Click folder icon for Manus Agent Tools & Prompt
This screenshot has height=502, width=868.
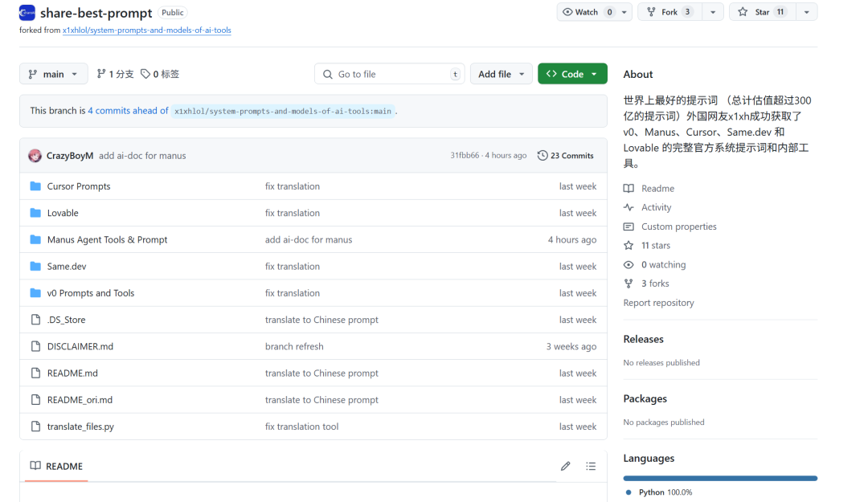click(35, 239)
